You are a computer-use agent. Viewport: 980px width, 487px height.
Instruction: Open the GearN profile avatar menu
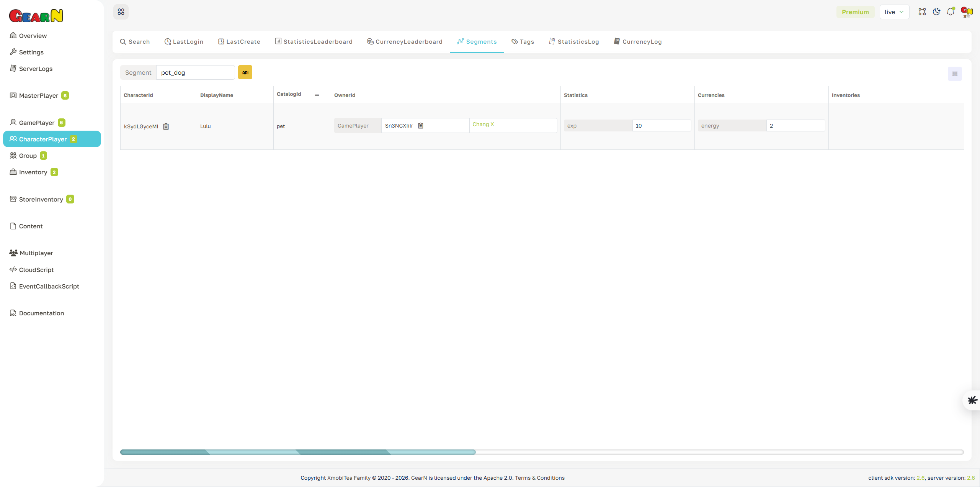click(966, 12)
